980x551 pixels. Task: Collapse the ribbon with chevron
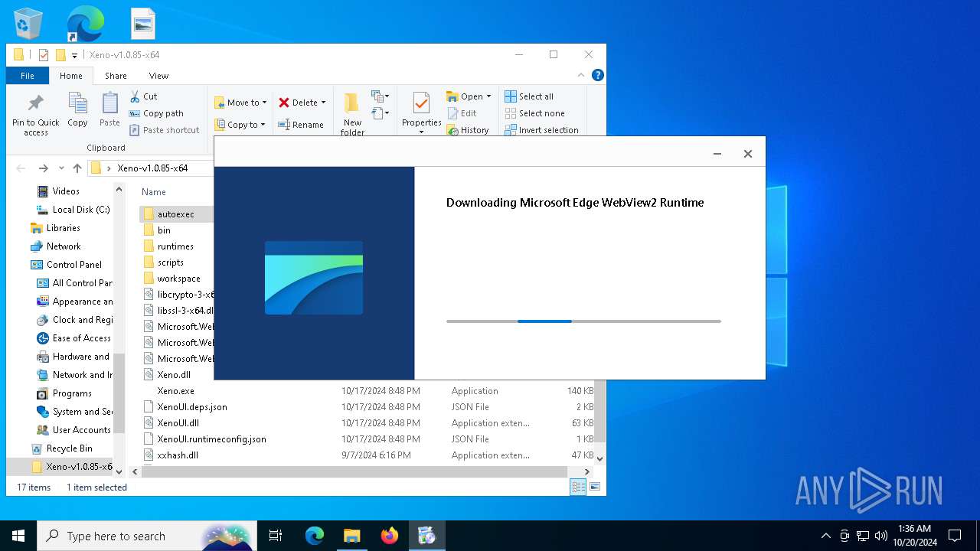coord(581,75)
